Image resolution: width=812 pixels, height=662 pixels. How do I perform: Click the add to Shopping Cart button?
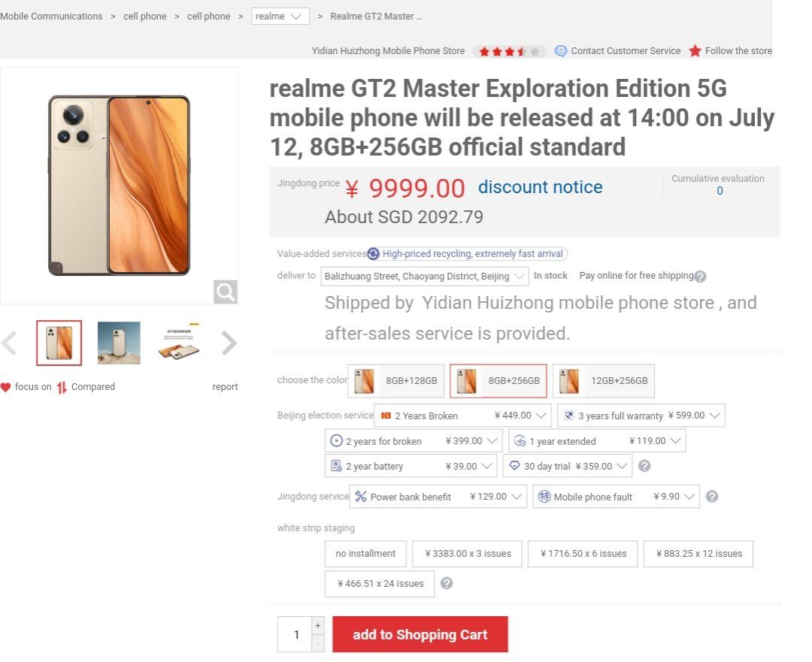420,634
